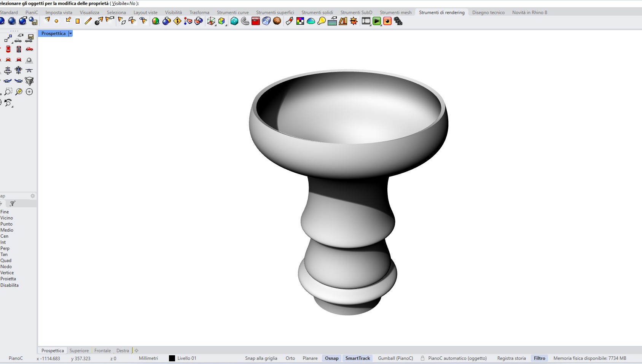
Task: Switch to the Frontale viewport tab
Action: click(x=102, y=351)
